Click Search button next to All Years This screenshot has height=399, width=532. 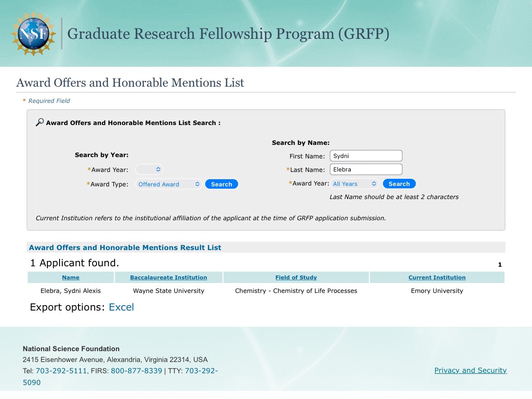point(399,184)
